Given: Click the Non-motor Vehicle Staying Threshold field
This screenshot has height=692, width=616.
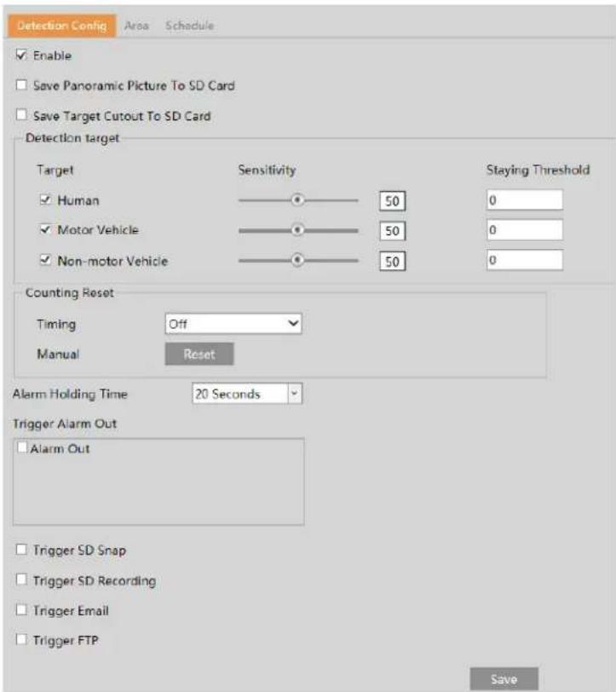Looking at the screenshot, I should point(525,260).
